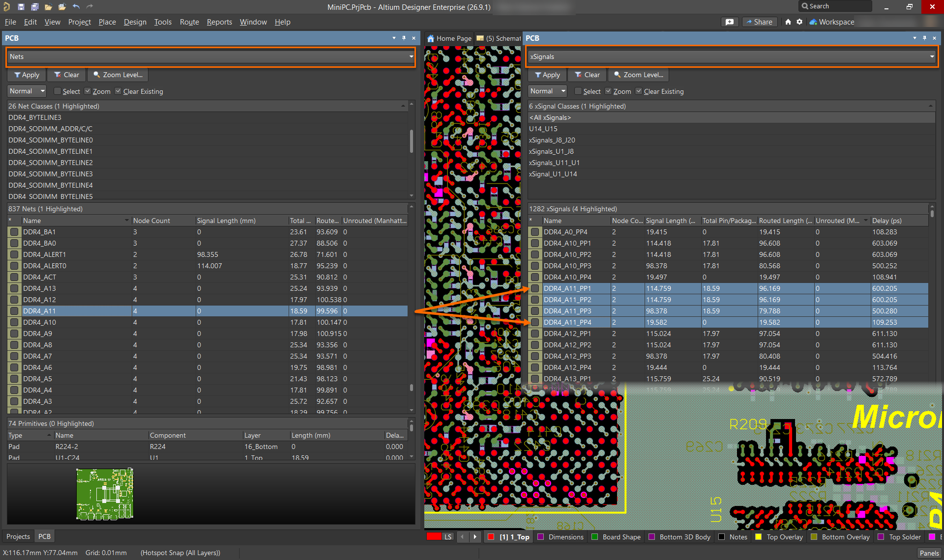
Task: Open the File menu
Action: tap(10, 22)
